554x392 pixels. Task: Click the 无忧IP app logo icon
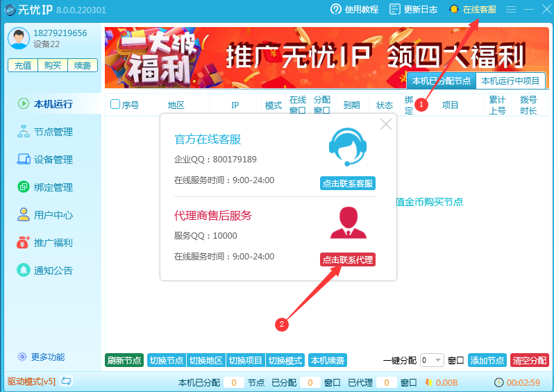coord(10,10)
